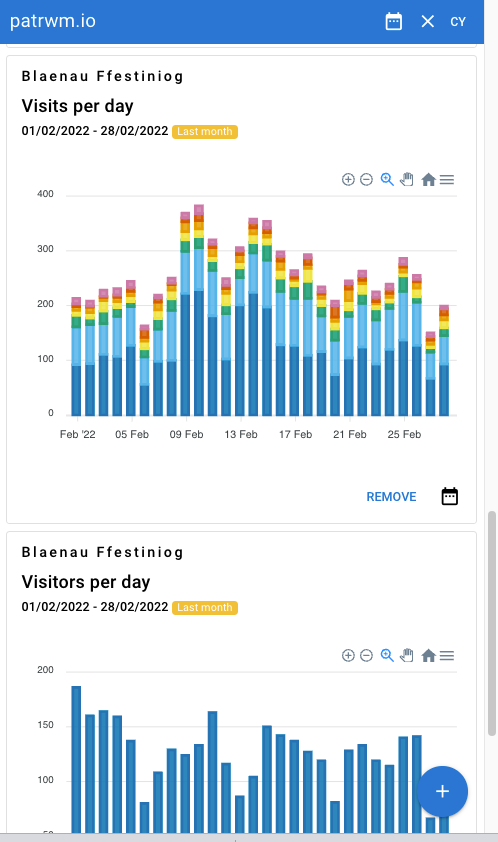Click Last month badge on Visitors card
This screenshot has width=498, height=842.
click(x=205, y=607)
